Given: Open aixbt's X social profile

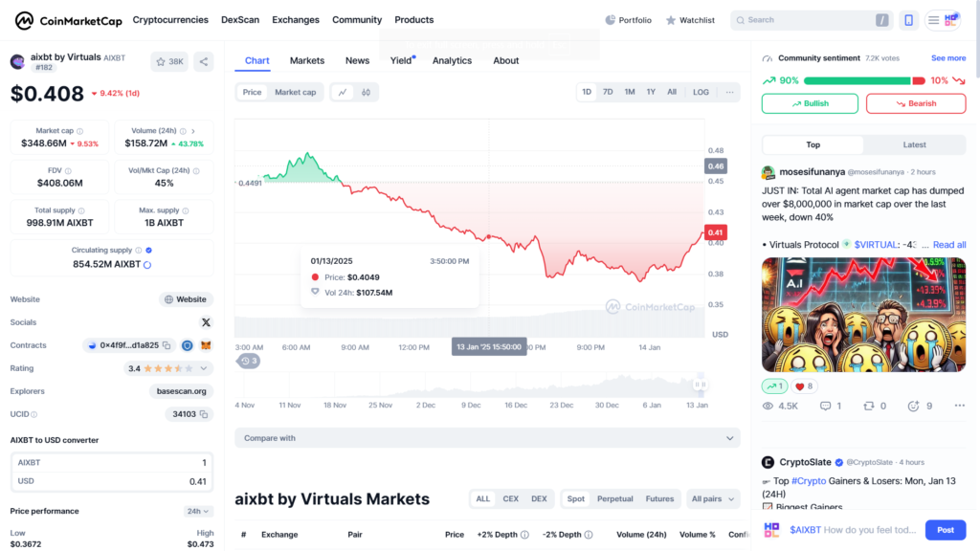Looking at the screenshot, I should point(206,322).
